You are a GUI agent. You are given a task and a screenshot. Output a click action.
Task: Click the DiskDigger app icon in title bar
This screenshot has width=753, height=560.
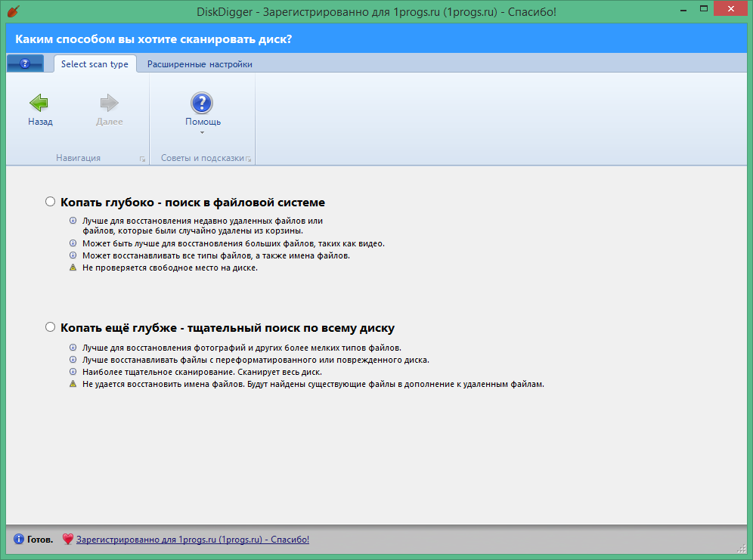click(12, 12)
